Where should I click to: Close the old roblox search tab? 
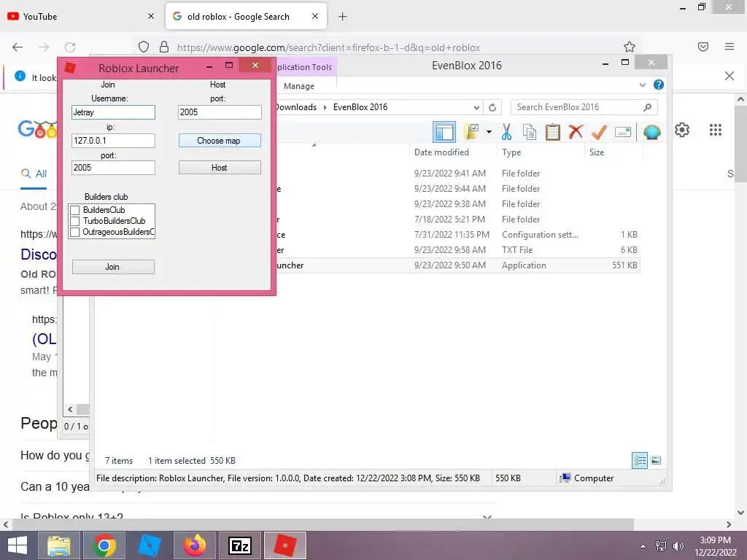315,16
